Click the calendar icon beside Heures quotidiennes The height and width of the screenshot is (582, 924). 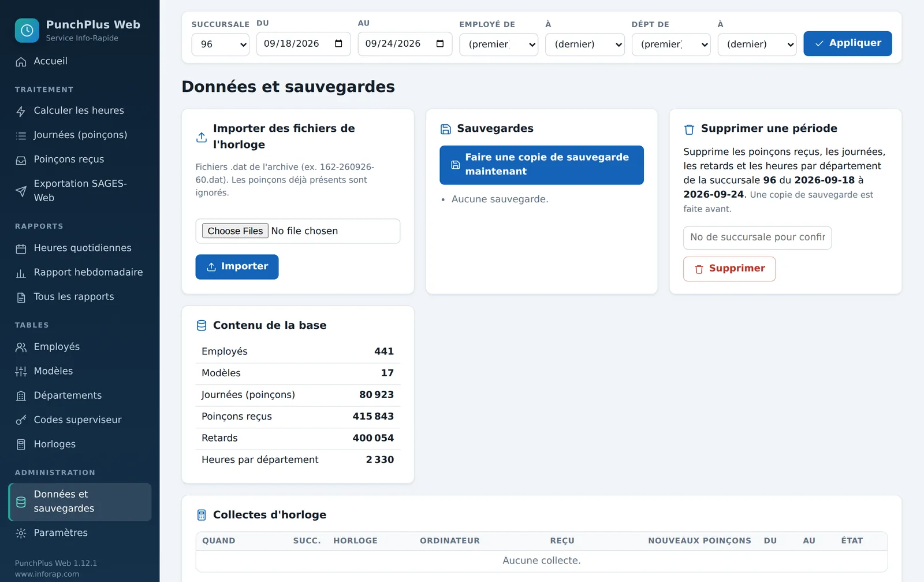pyautogui.click(x=21, y=249)
